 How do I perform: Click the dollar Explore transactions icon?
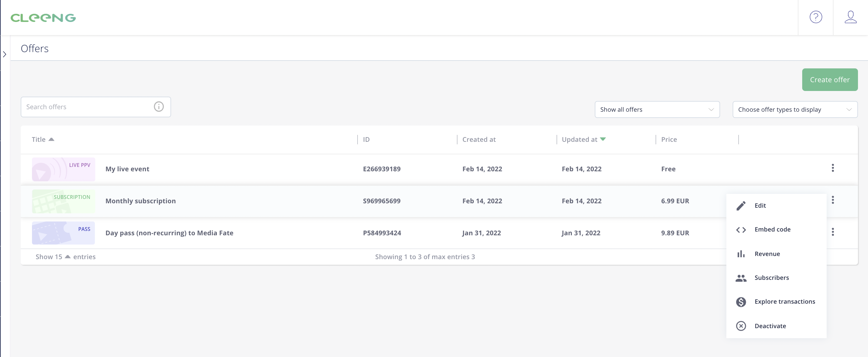coord(741,302)
